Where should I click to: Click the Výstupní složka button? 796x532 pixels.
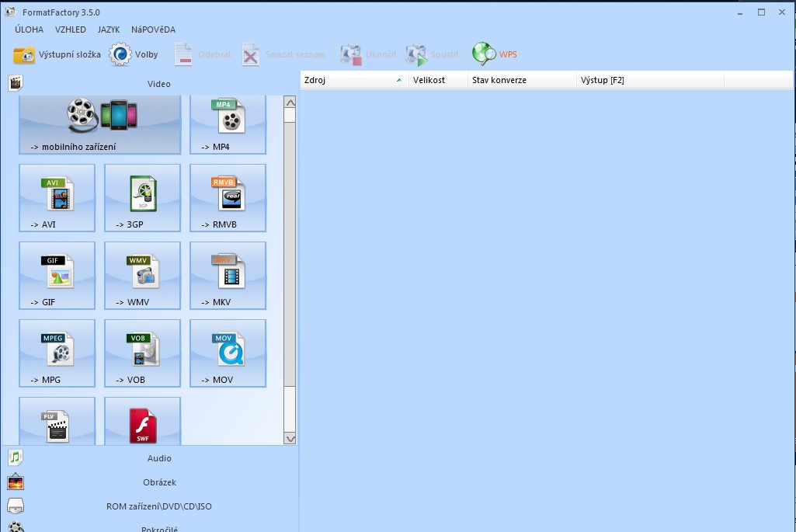coord(57,55)
